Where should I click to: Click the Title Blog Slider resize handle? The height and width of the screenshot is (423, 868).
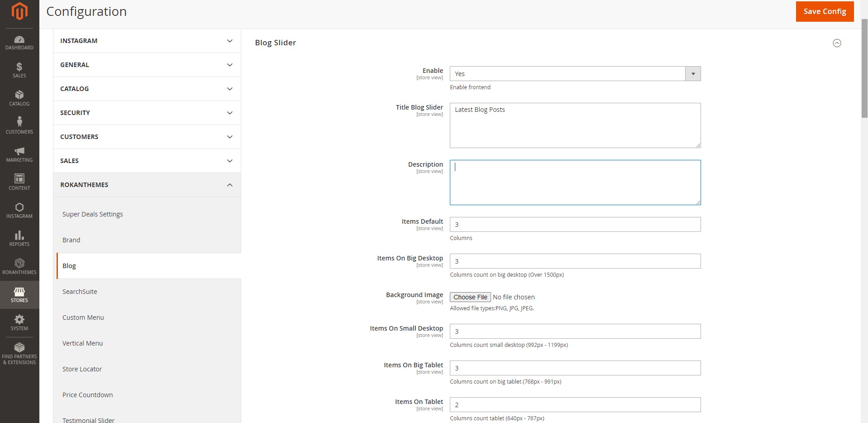(698, 145)
